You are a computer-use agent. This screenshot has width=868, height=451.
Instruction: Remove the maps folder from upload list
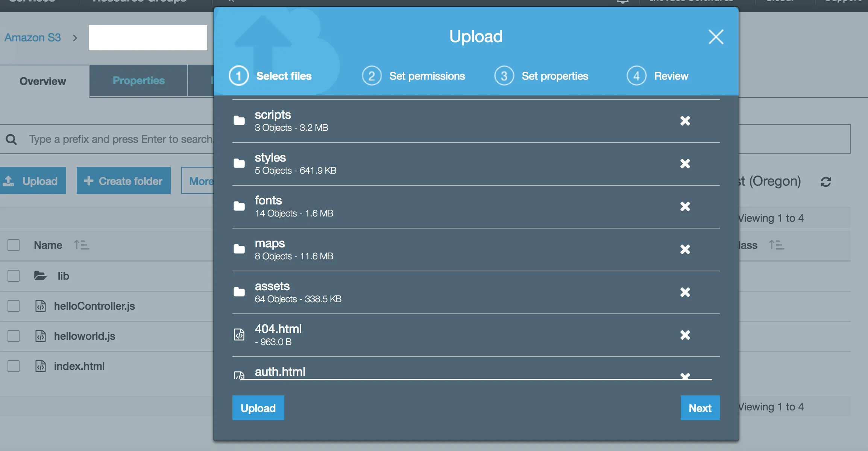(x=685, y=249)
